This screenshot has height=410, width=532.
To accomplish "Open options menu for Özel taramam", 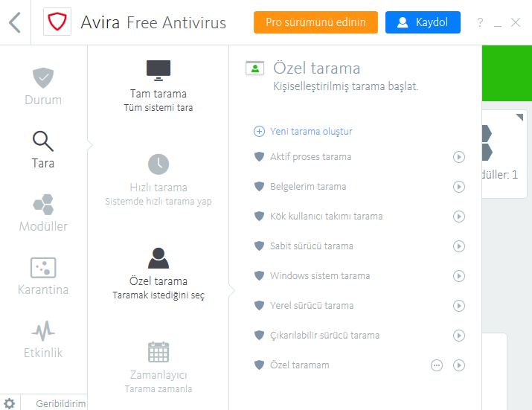I will (x=437, y=365).
